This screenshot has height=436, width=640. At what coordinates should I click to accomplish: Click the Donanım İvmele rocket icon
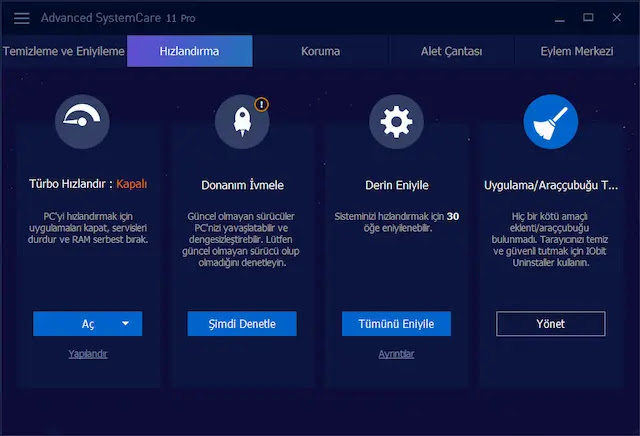tap(242, 122)
